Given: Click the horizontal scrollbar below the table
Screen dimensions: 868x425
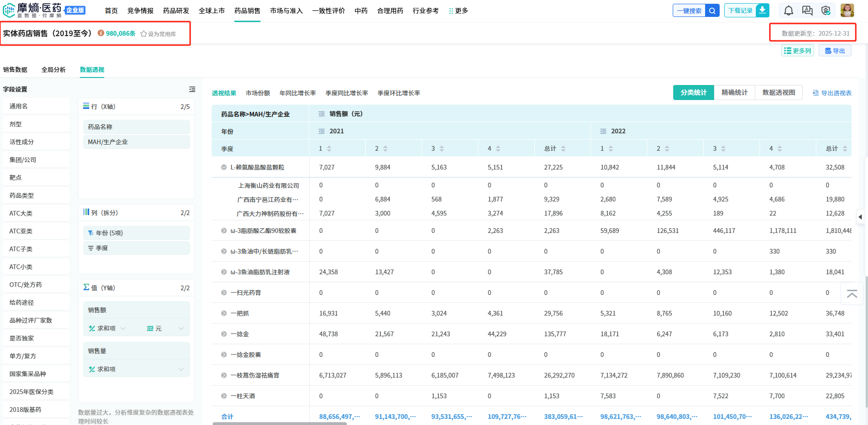Looking at the screenshot, I should pos(280,423).
